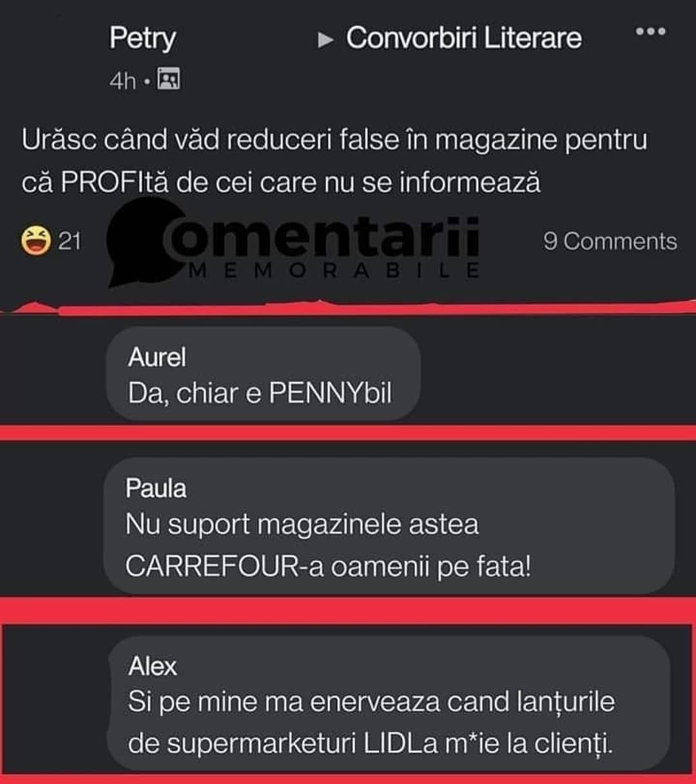Select Paula's CARREFOUR comment bubble
Image resolution: width=696 pixels, height=784 pixels.
click(389, 526)
